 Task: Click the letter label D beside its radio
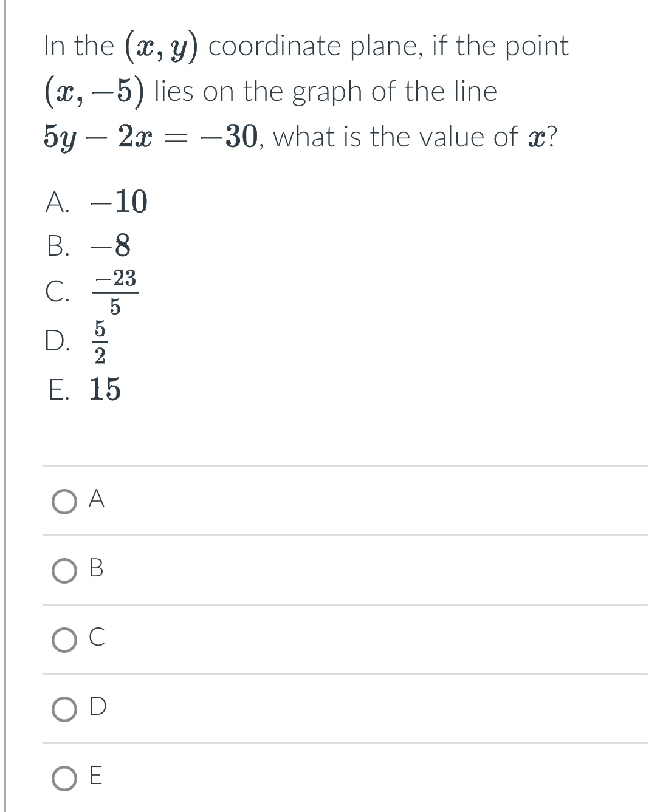(98, 708)
